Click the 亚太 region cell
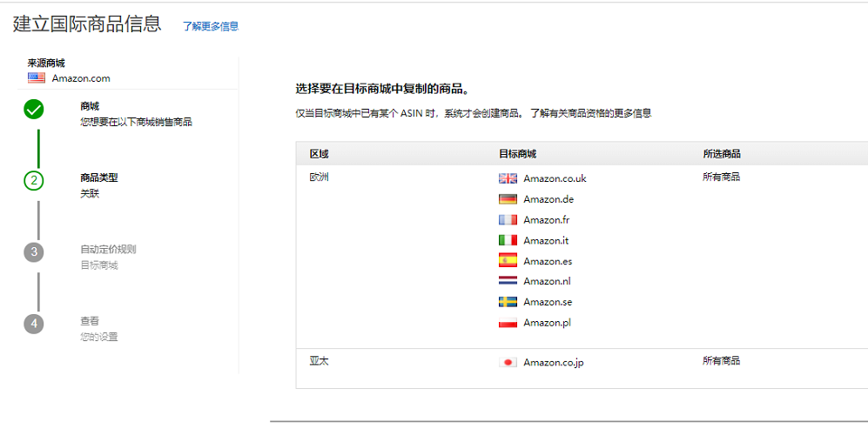 pyautogui.click(x=320, y=361)
